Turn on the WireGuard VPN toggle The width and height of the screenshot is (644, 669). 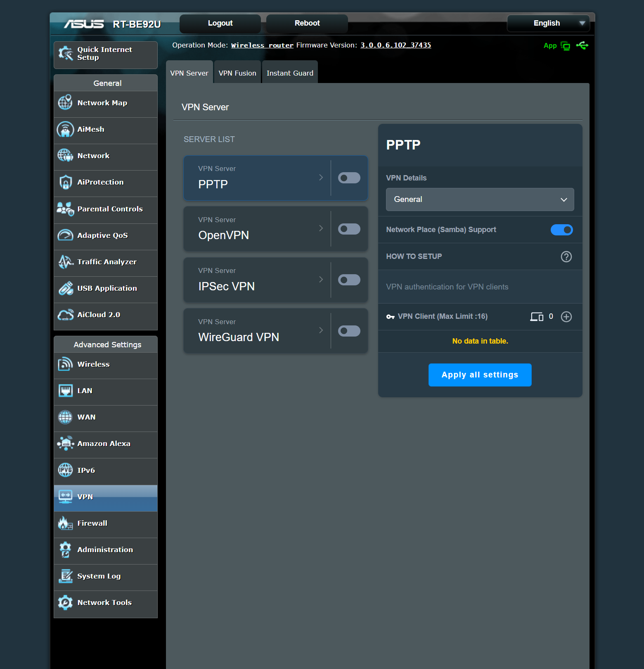click(349, 331)
